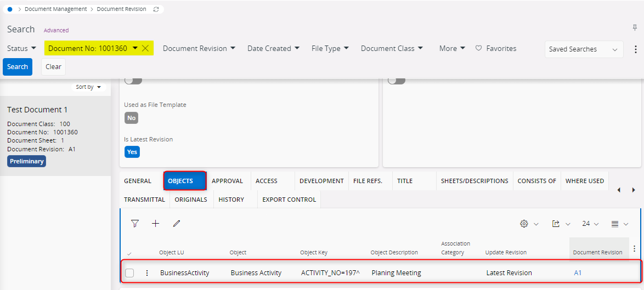Screen dimensions: 644x290
Task: Switch to the TRANSMITTAL tab
Action: [145, 200]
